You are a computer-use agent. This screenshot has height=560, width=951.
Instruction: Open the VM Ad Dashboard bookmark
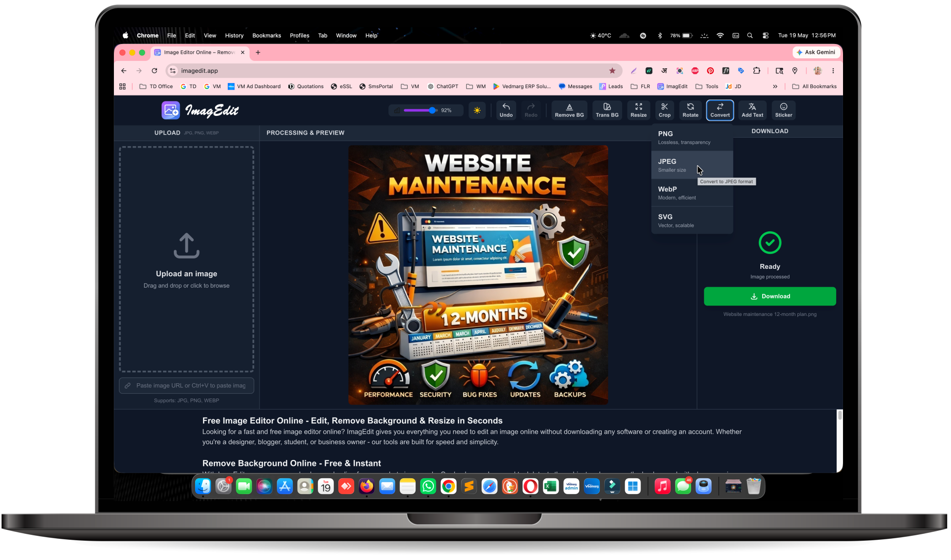(254, 86)
